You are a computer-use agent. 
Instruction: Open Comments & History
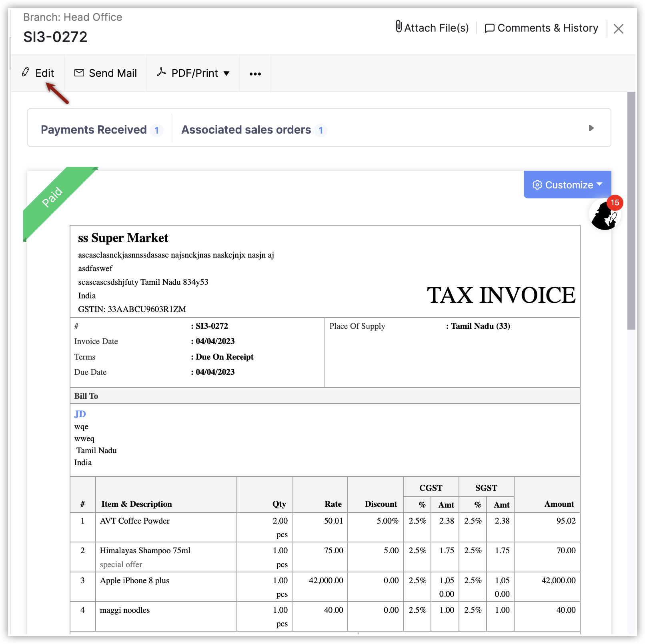[541, 28]
